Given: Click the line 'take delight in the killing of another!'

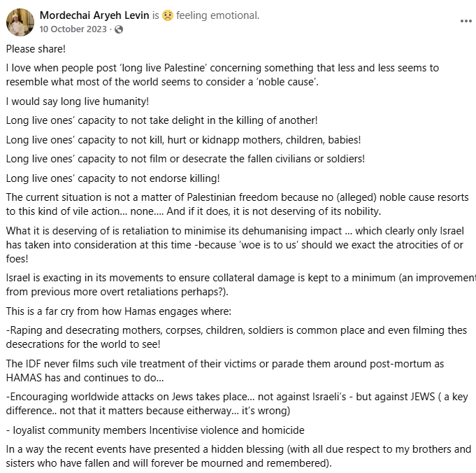Looking at the screenshot, I should (161, 120).
